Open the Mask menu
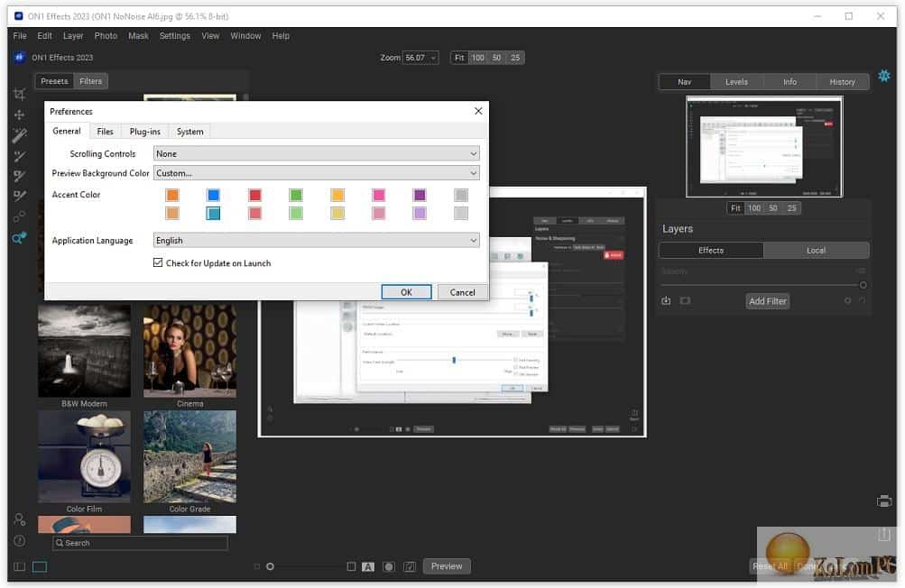The height and width of the screenshot is (588, 905). [139, 36]
